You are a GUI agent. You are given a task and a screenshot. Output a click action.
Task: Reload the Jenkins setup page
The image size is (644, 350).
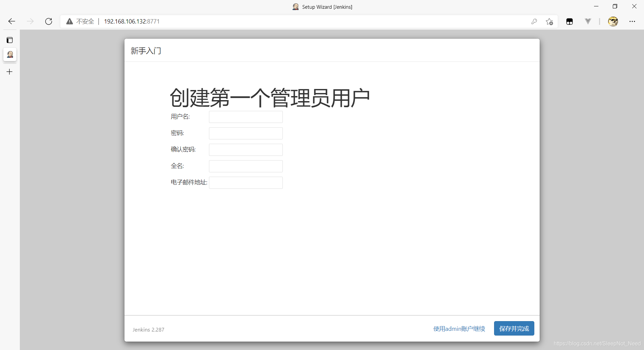click(x=49, y=21)
